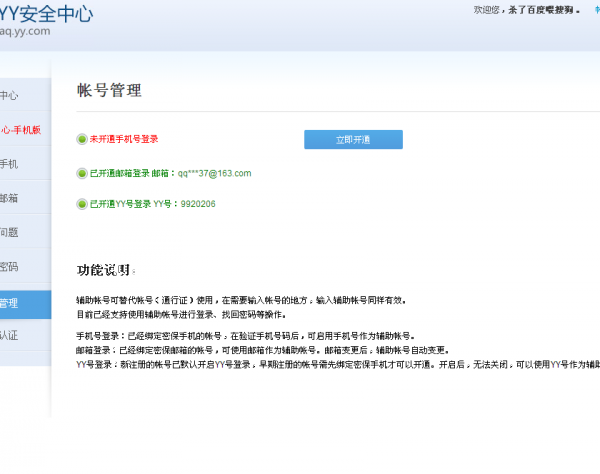Screen dimensions: 600x474
Task: Click the 邮箱登录 description line
Action: pyautogui.click(x=262, y=350)
